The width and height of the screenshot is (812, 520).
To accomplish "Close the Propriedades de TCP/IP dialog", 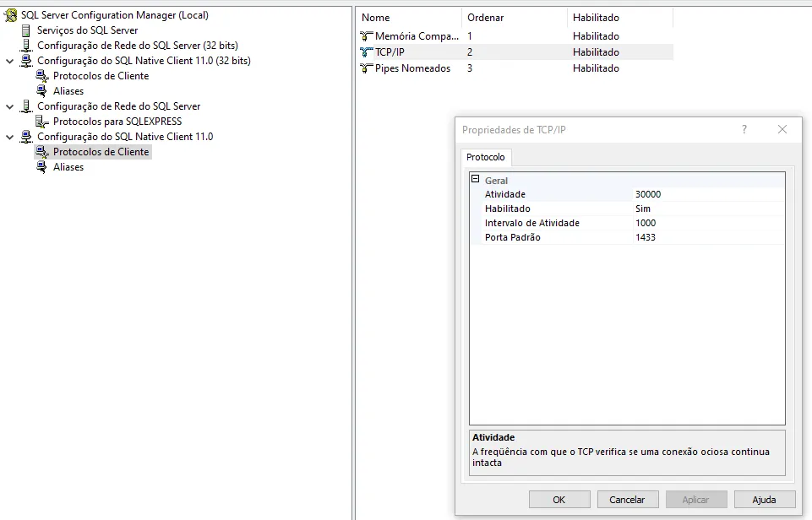I will click(782, 129).
